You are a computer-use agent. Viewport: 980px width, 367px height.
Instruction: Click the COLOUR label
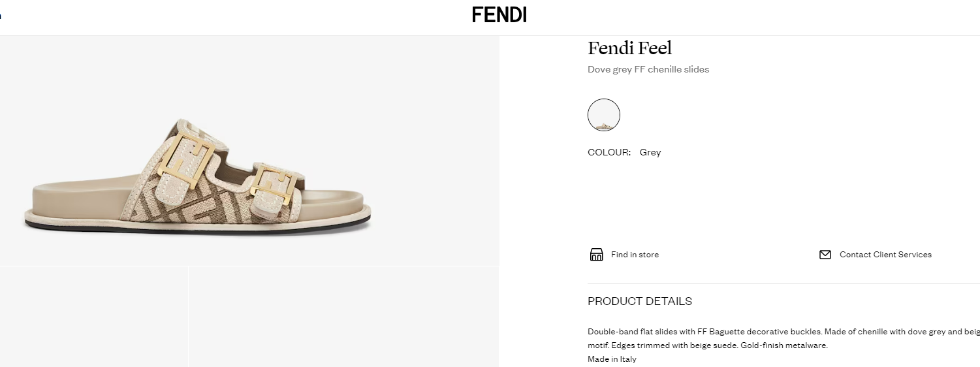[x=609, y=152]
